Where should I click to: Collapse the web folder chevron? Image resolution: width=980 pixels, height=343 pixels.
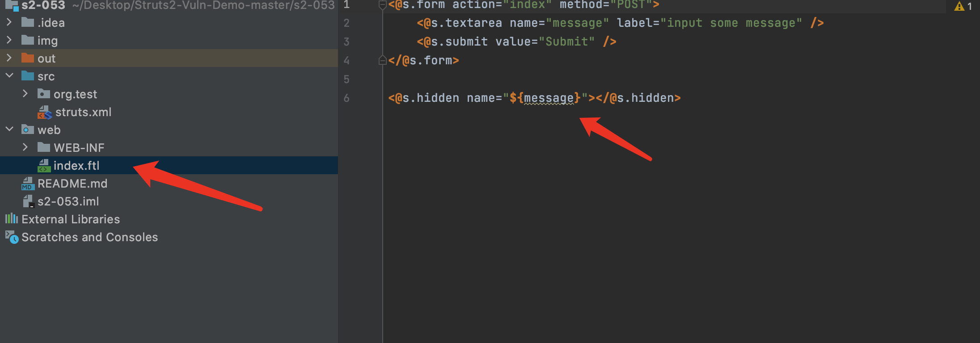[x=9, y=129]
